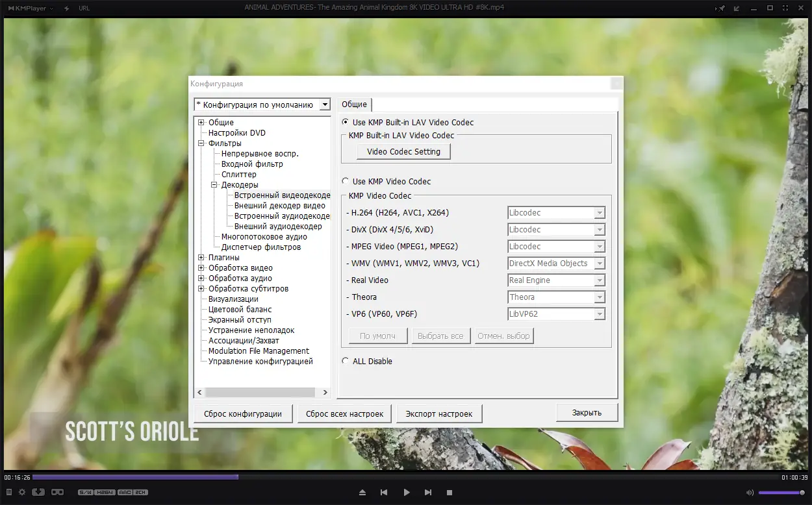Click the 2CH channel badge
812x505 pixels.
[x=141, y=493]
